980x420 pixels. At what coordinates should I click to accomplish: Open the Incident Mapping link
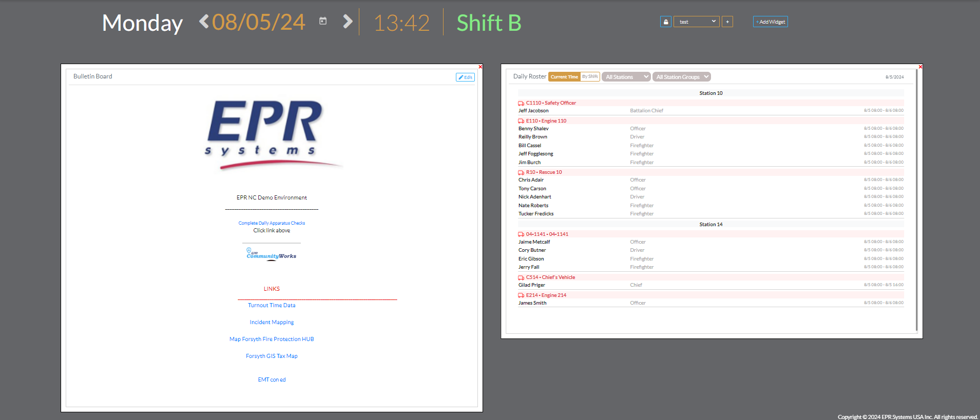pos(272,322)
